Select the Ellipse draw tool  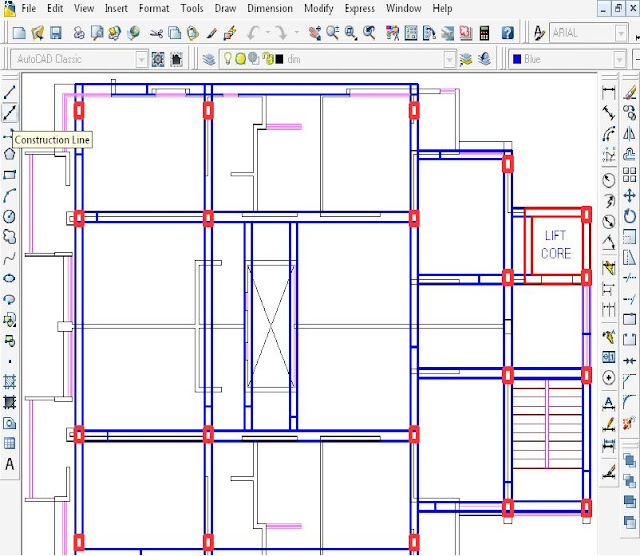pos(9,278)
